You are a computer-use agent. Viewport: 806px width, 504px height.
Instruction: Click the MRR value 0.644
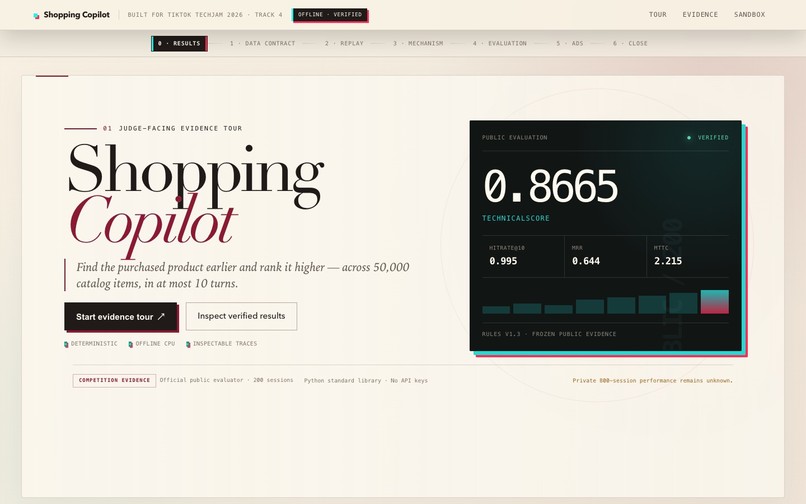pos(585,261)
